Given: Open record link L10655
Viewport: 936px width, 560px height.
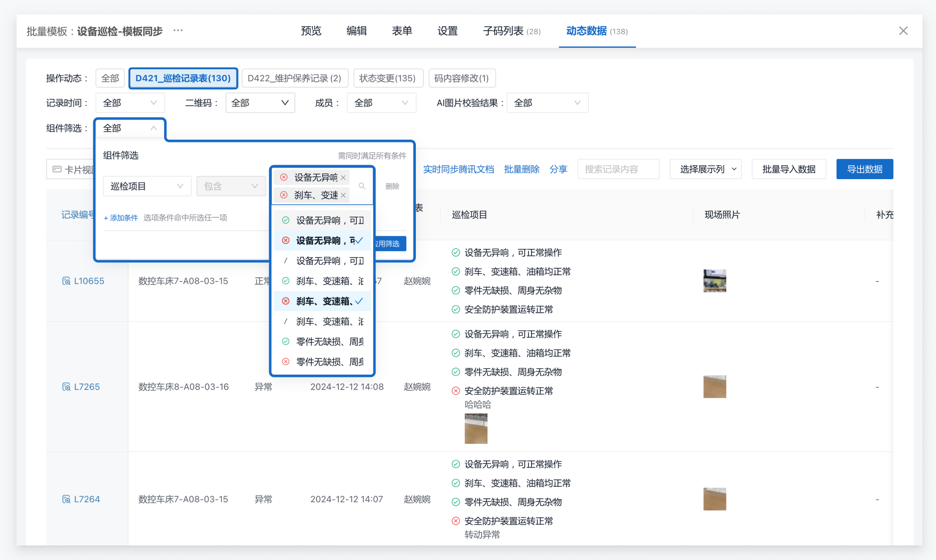Looking at the screenshot, I should click(89, 281).
